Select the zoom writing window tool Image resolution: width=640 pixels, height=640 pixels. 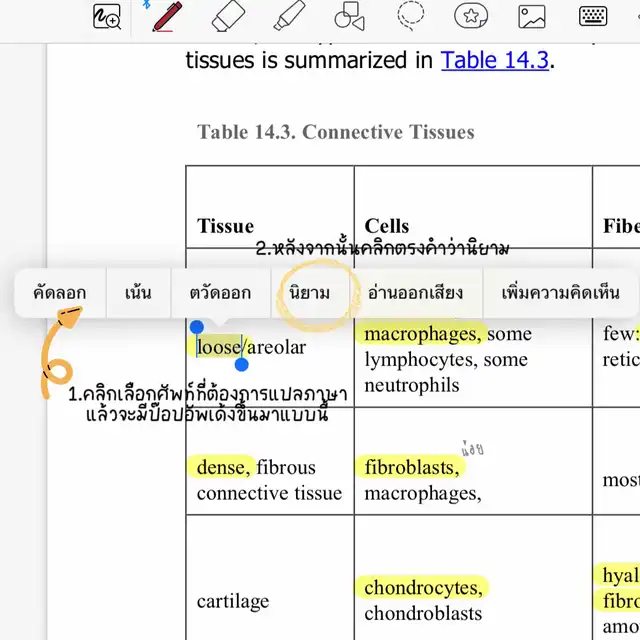pos(106,17)
